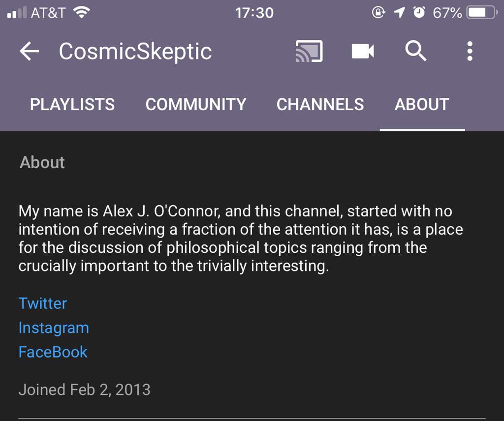Tap the cellular signal bars icon

[x=17, y=13]
